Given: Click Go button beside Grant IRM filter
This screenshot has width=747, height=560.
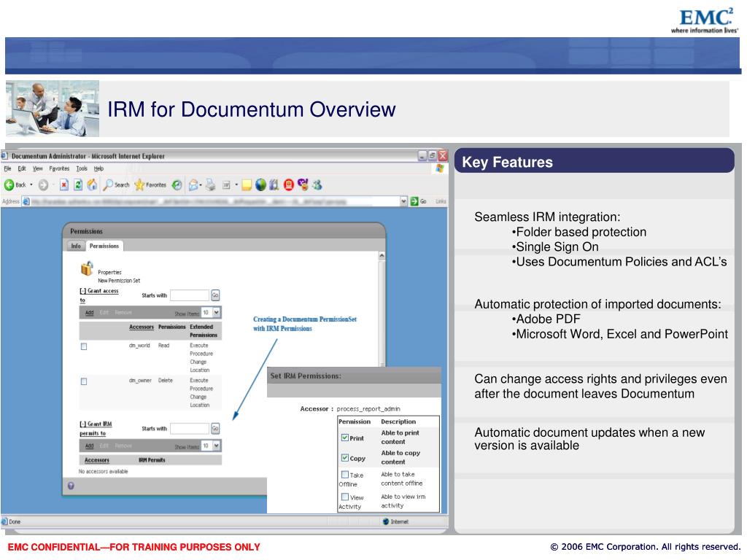Looking at the screenshot, I should (x=215, y=429).
